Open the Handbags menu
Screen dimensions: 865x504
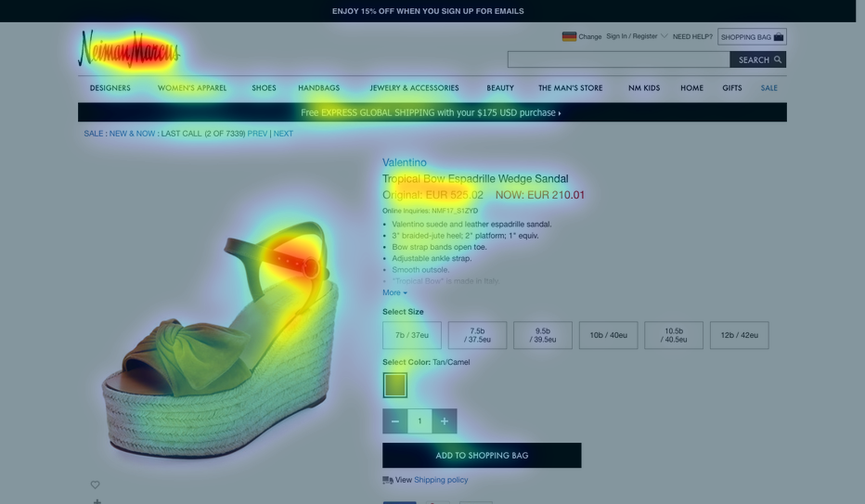[319, 88]
